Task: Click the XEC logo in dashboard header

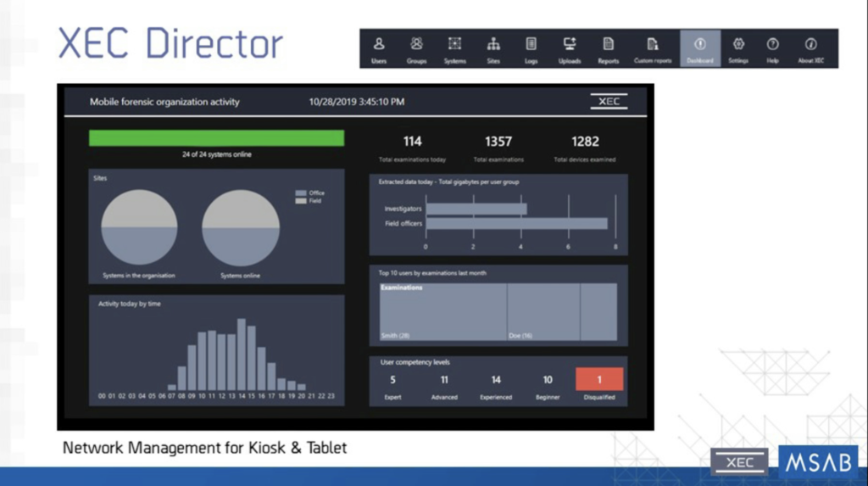Action: pos(609,102)
